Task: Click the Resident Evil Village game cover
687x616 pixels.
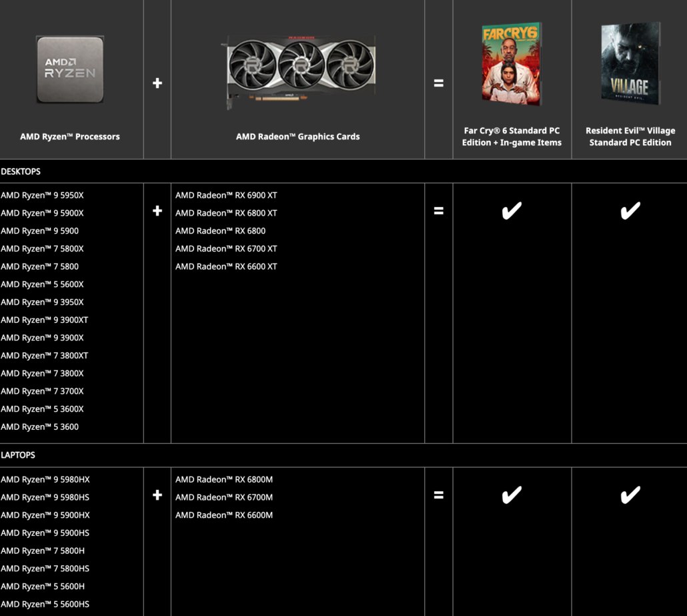Action: tap(630, 63)
